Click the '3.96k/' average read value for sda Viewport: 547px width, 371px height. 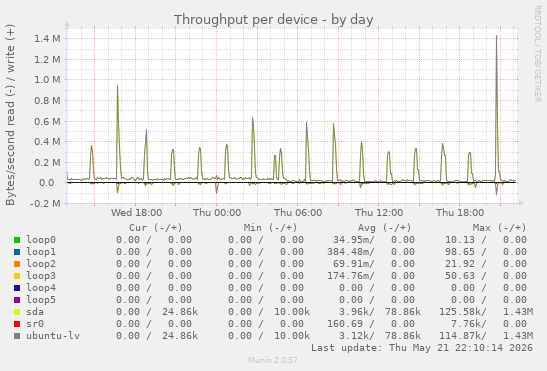357,312
